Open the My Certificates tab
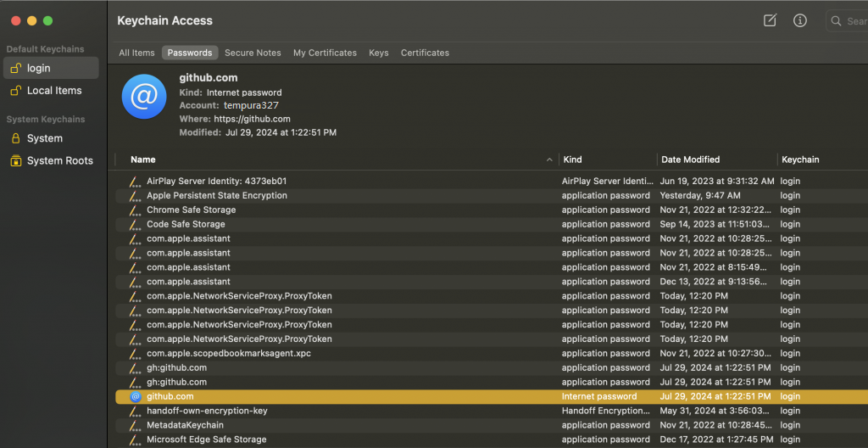Image resolution: width=868 pixels, height=448 pixels. pos(325,53)
